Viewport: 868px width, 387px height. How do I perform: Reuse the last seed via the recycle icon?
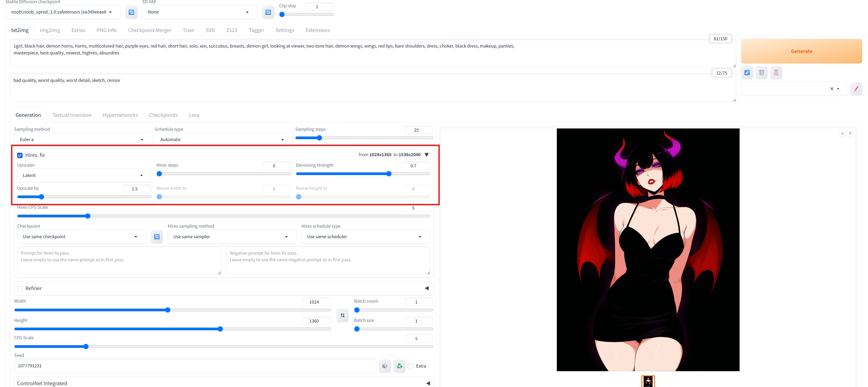399,366
